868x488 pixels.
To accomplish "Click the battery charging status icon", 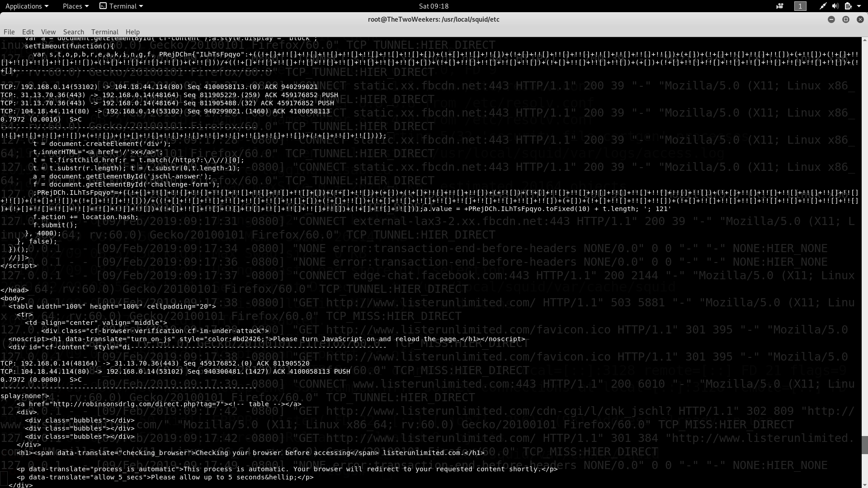I will pos(848,6).
